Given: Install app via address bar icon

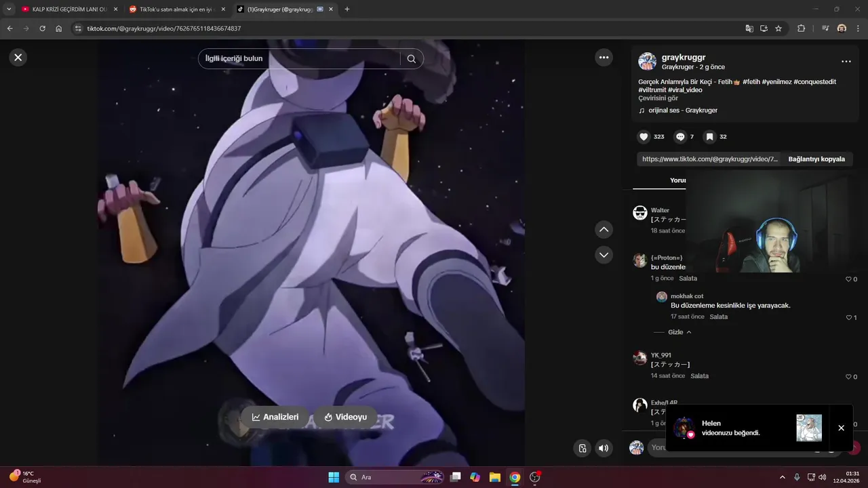Looking at the screenshot, I should pos(764,28).
